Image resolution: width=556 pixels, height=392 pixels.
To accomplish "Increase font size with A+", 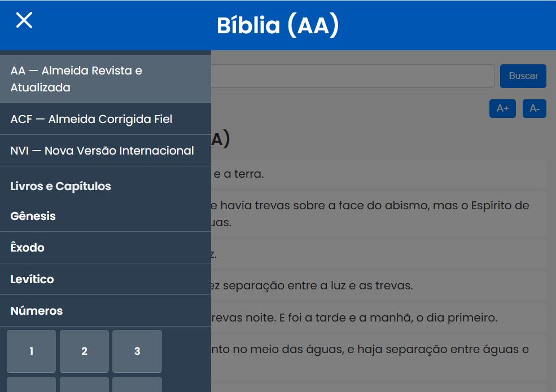I will coord(502,109).
